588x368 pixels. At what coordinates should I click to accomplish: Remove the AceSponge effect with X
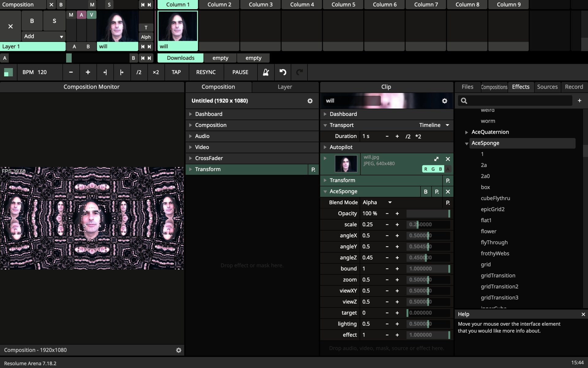click(x=448, y=192)
